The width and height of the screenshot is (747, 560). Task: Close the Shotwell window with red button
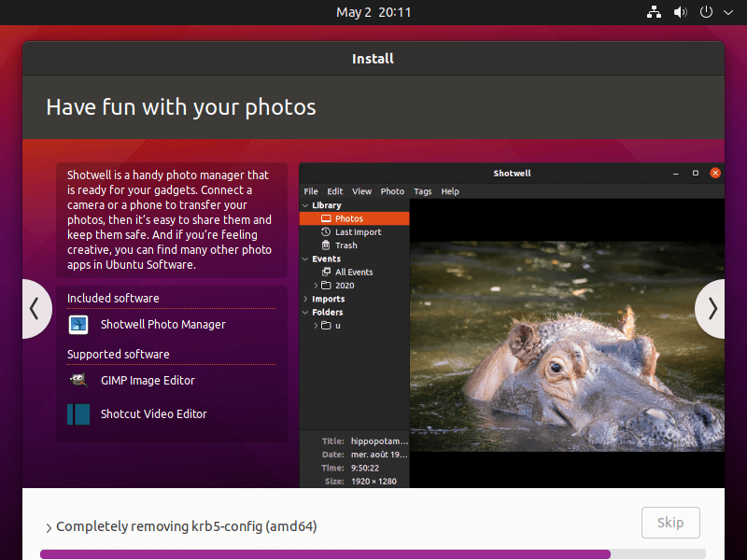[715, 174]
